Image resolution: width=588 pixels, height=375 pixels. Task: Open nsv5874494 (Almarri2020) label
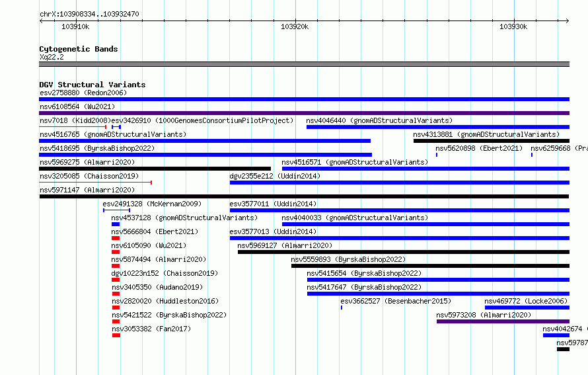tap(159, 259)
